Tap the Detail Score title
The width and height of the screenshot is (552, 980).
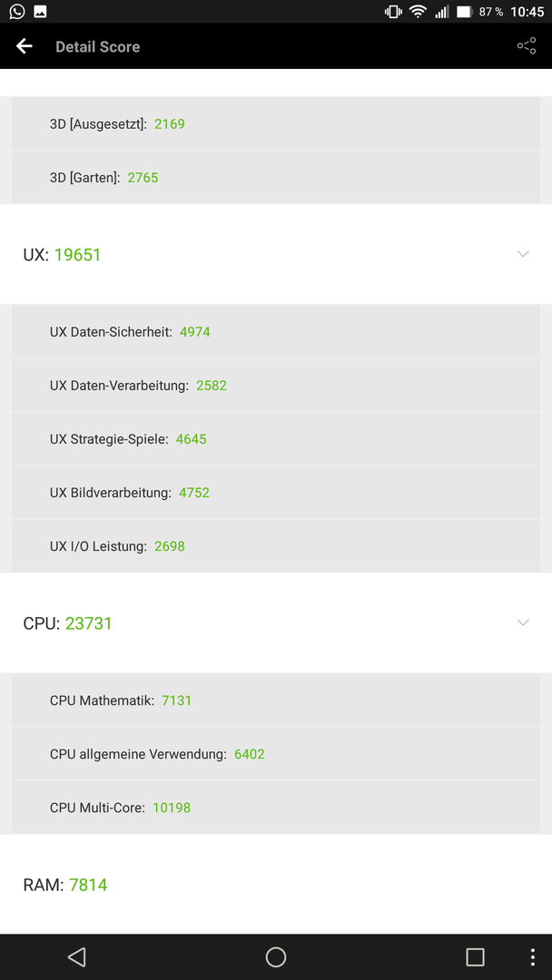coord(97,47)
